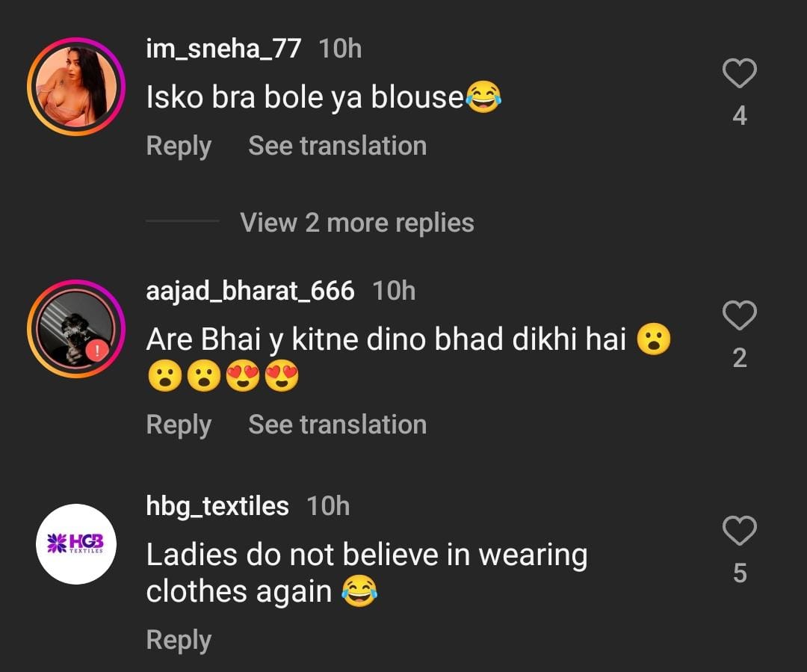View the 2 likes on aajad_bharat_666's comment
This screenshot has width=807, height=672.
[x=740, y=358]
